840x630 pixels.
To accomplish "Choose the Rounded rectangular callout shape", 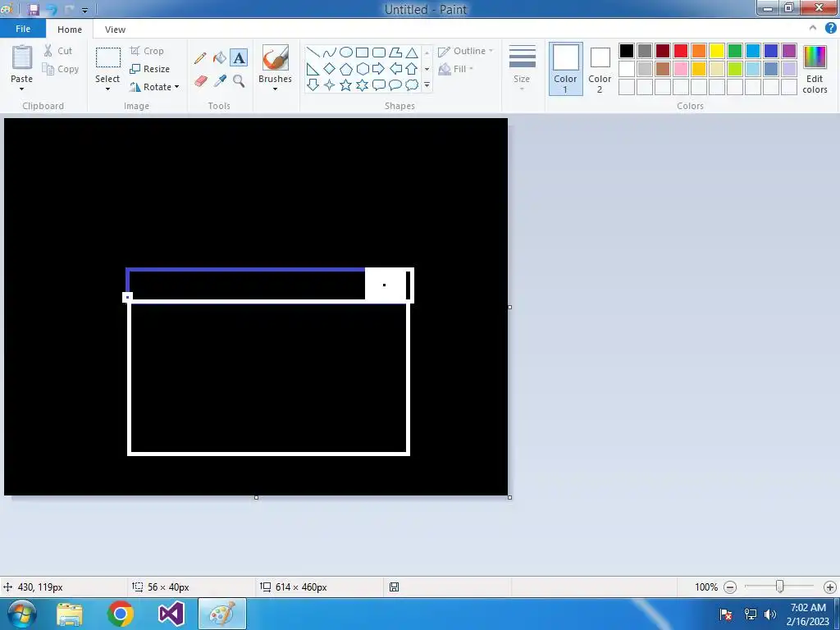I will (x=379, y=84).
